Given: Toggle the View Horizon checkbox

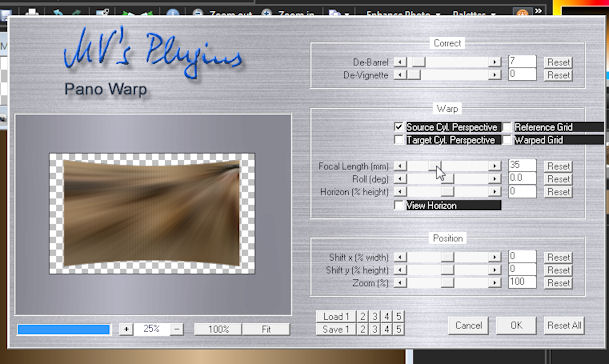Looking at the screenshot, I should [398, 205].
